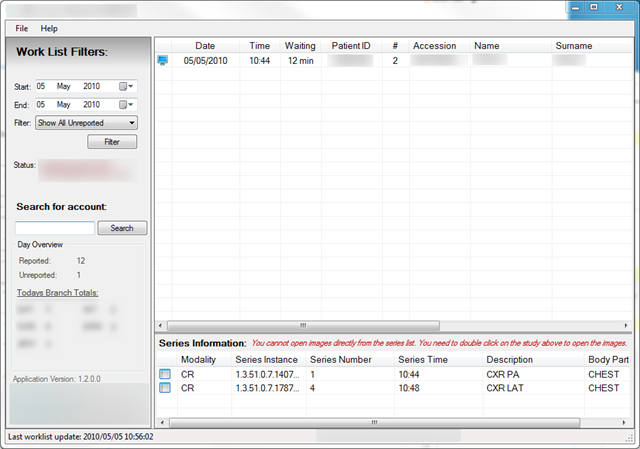
Task: Sort worklist by Waiting column header
Action: pyautogui.click(x=300, y=46)
